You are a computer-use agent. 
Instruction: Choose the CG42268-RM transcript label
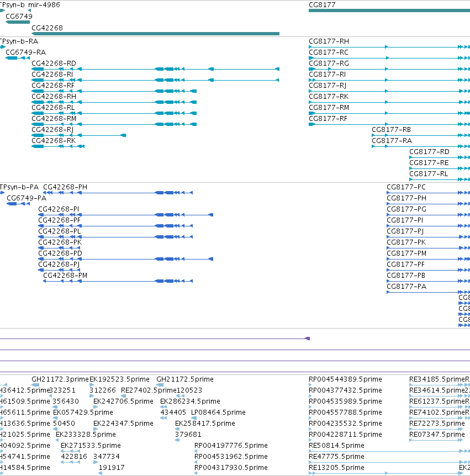pyautogui.click(x=54, y=119)
